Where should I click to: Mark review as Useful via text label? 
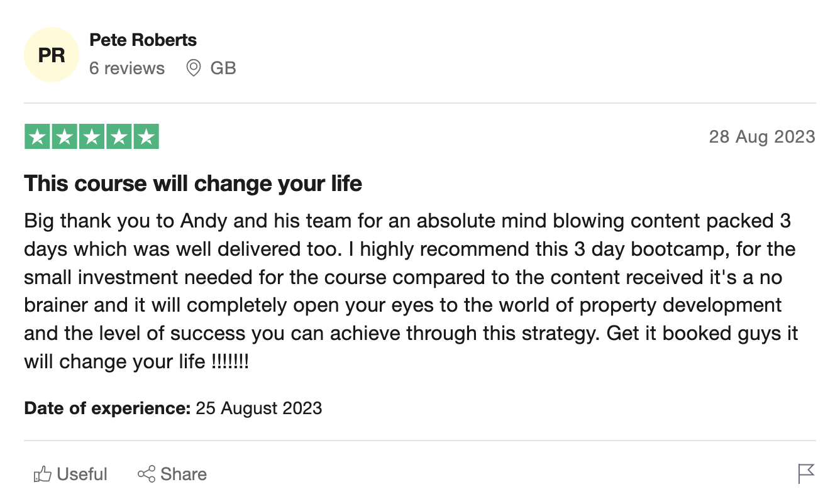point(82,474)
